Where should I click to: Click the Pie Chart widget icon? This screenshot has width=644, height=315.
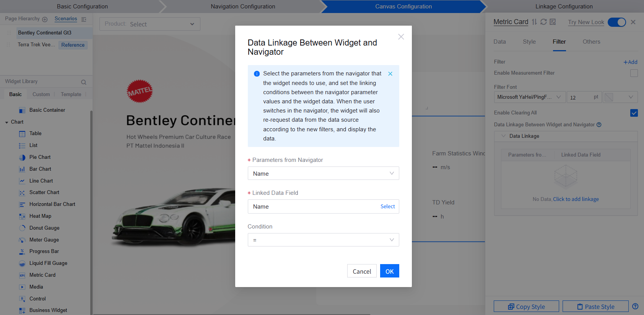click(22, 157)
